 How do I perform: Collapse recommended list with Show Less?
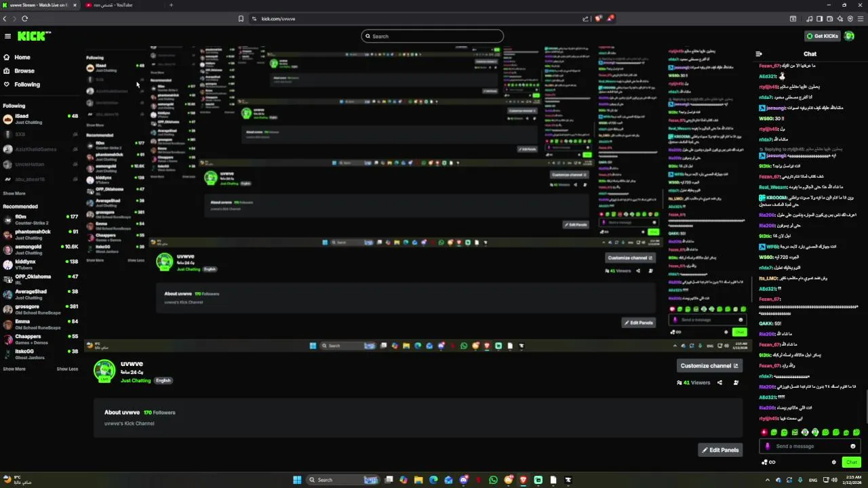pyautogui.click(x=67, y=369)
